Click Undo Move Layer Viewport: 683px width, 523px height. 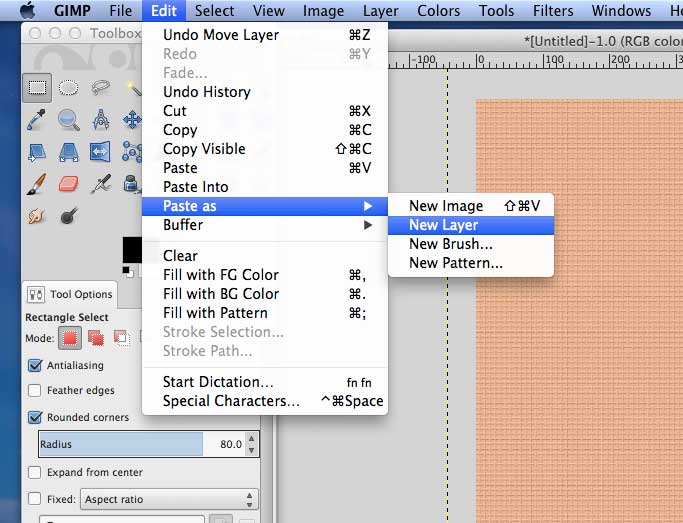(x=265, y=35)
